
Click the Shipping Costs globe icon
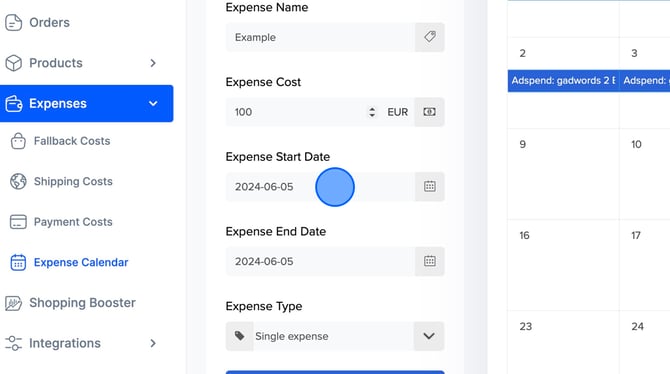[18, 181]
